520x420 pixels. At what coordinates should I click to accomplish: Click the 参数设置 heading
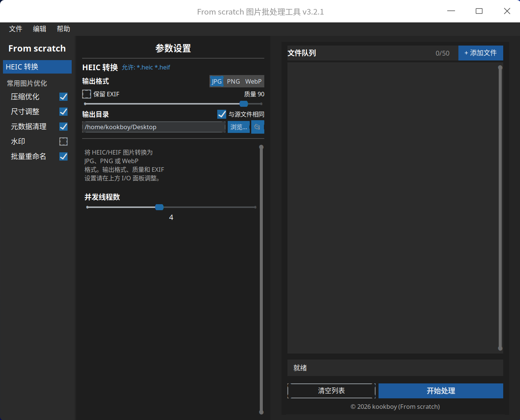point(173,48)
